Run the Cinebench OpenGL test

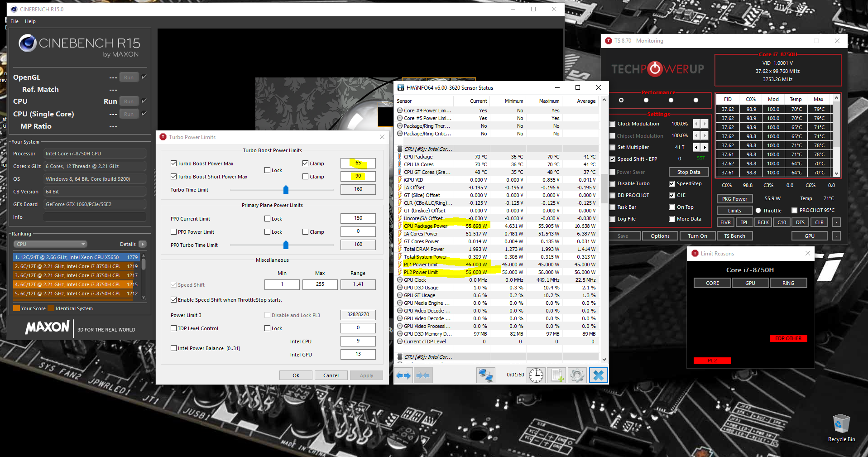coord(129,77)
